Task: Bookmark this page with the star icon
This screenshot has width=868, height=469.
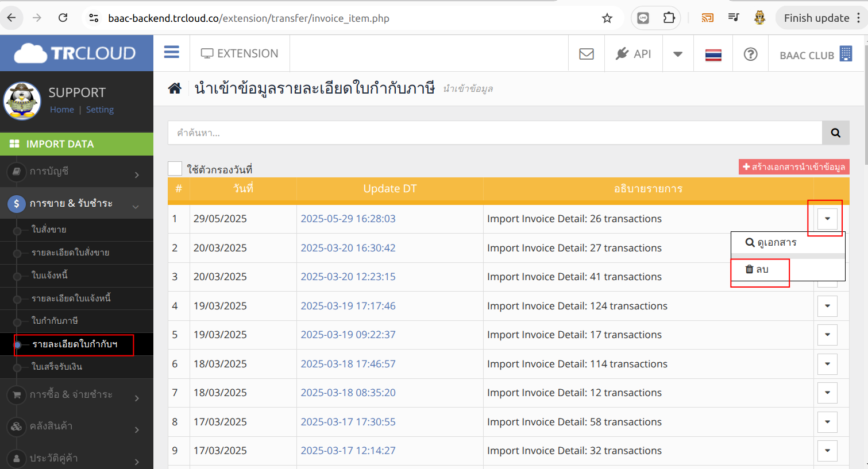Action: point(607,18)
